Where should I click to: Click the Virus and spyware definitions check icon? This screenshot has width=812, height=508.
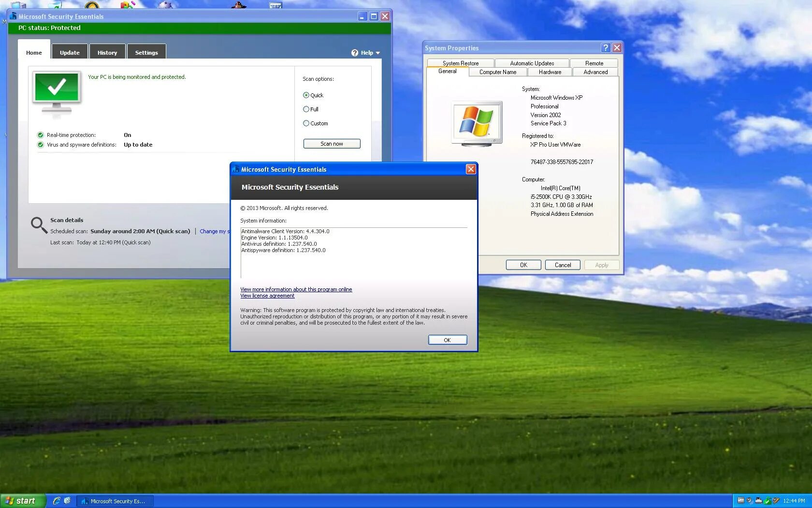[x=41, y=145]
